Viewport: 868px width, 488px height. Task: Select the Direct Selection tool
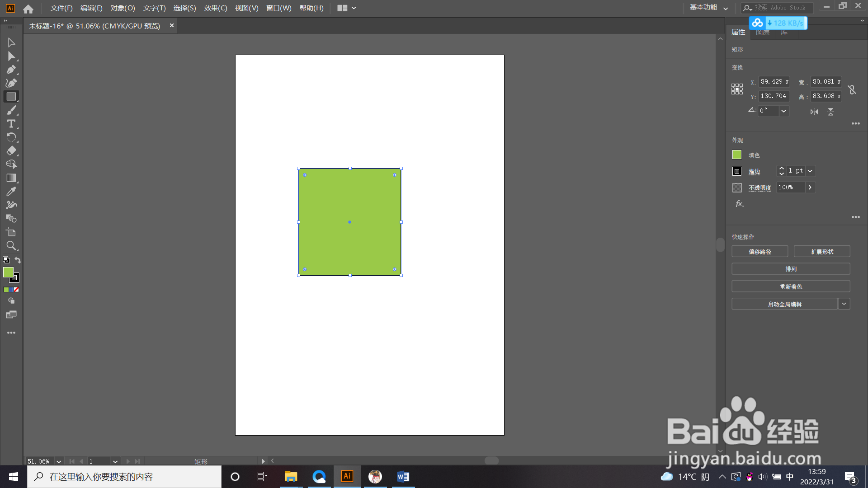point(11,56)
